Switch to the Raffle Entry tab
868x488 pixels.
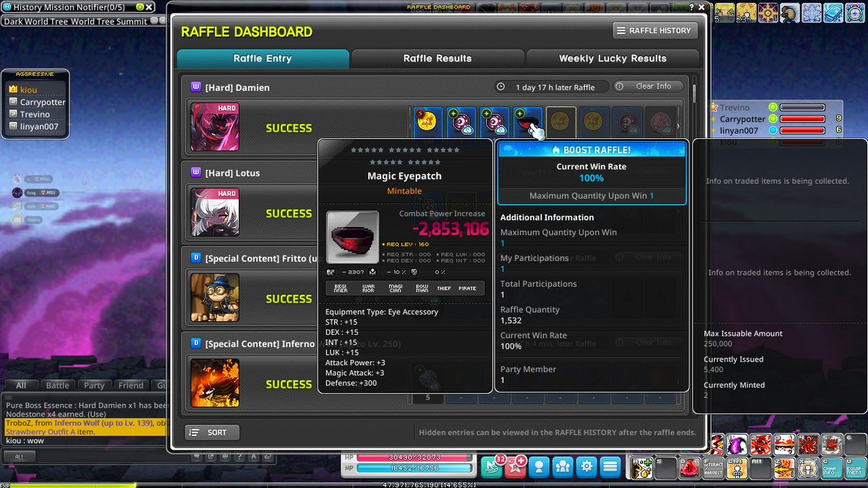pyautogui.click(x=263, y=59)
